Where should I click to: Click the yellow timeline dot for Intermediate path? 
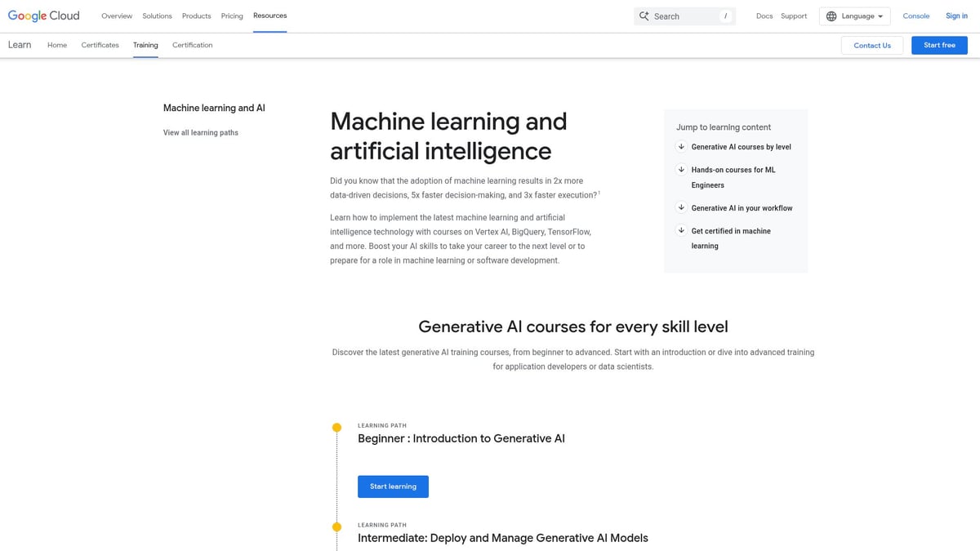[x=336, y=527]
